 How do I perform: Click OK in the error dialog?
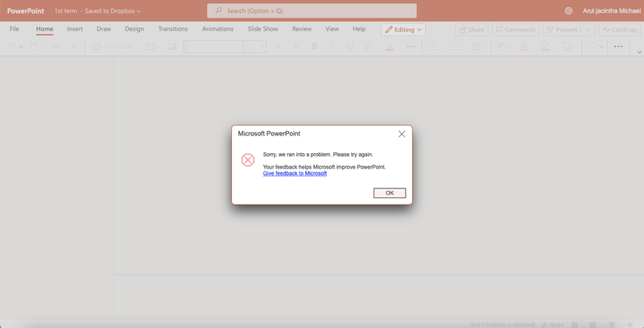(390, 193)
